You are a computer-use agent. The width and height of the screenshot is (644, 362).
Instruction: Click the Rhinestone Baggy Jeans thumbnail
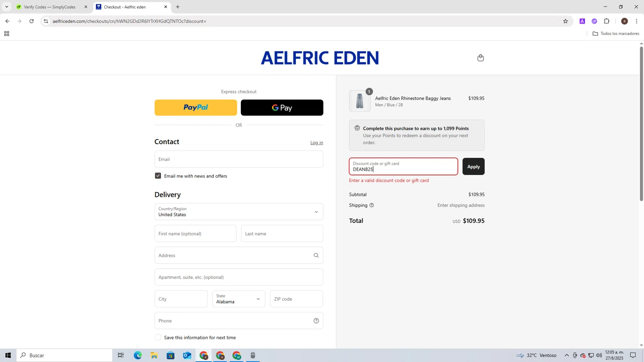pyautogui.click(x=360, y=101)
